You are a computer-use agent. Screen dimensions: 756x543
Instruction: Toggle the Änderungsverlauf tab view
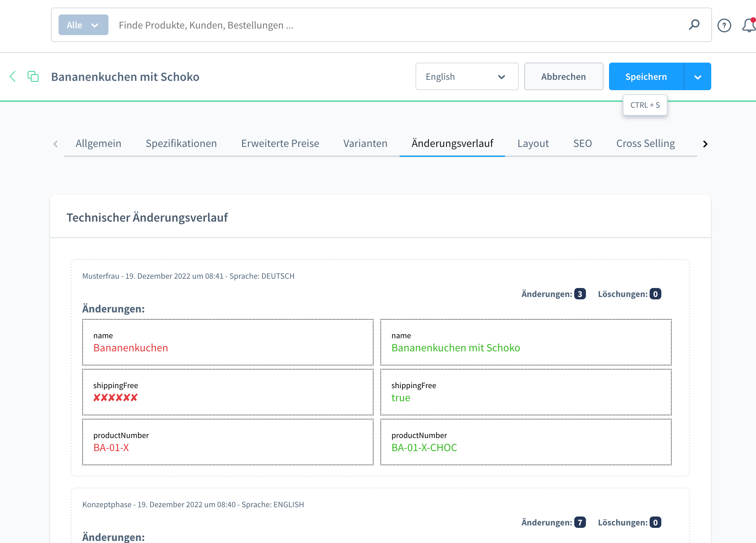point(452,142)
